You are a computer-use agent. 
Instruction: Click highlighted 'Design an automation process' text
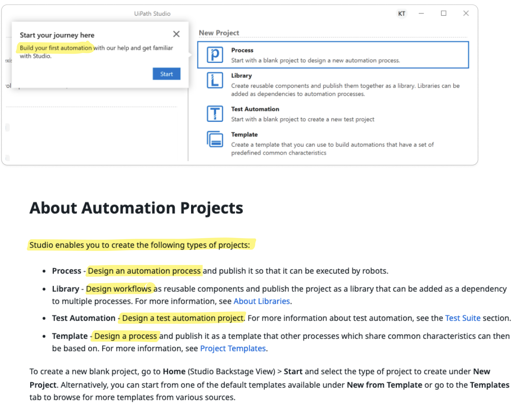tap(144, 271)
